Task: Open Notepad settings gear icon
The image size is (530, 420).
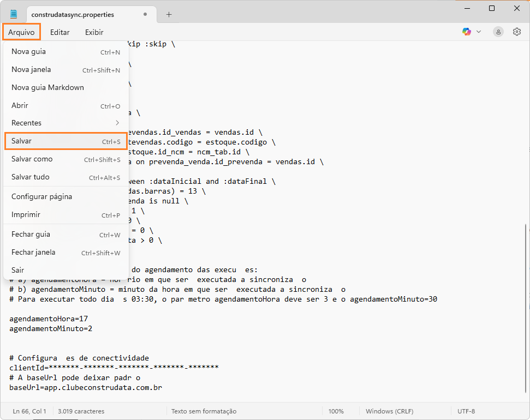Action: (x=517, y=32)
